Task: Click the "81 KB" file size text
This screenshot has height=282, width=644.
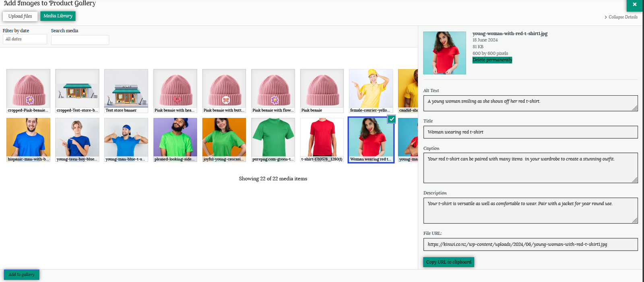Action: (478, 47)
